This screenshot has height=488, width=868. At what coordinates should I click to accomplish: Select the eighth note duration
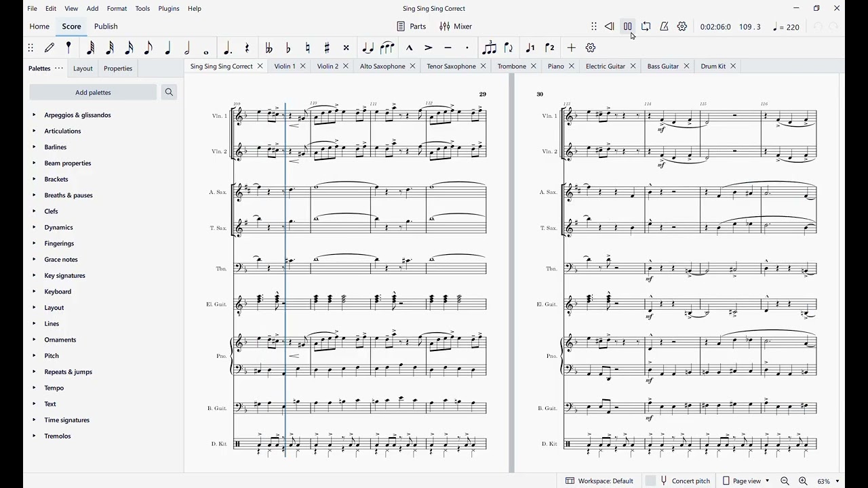149,48
